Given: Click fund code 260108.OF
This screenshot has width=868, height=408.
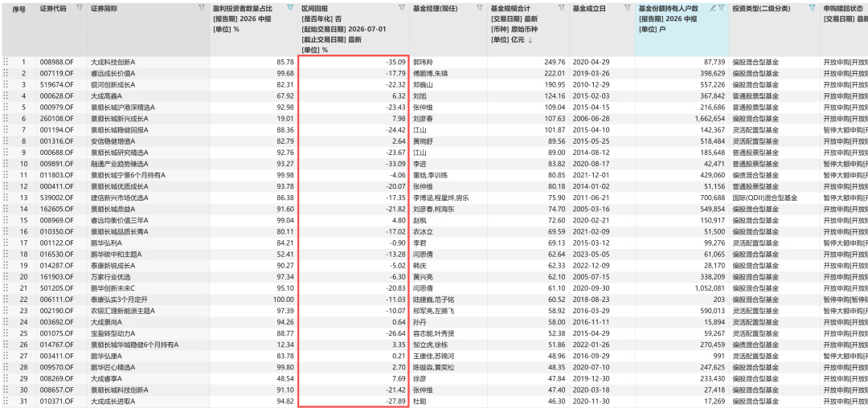Looking at the screenshot, I should click(56, 118).
